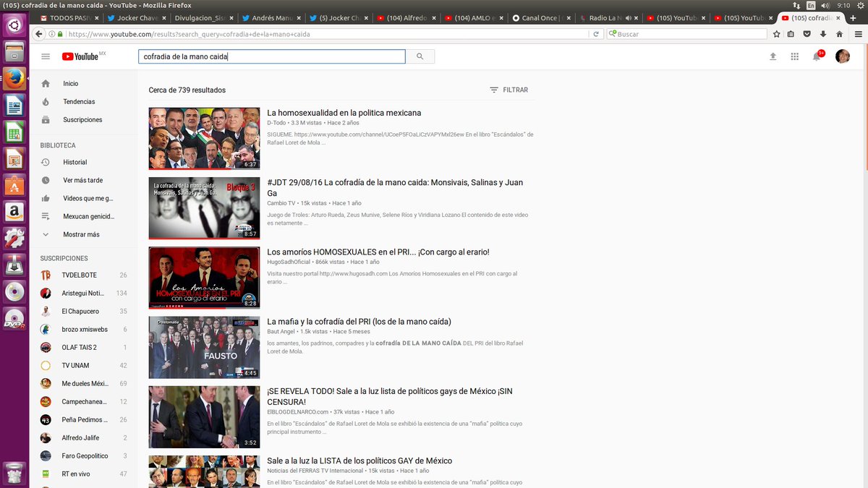Open the account avatar menu

point(843,56)
